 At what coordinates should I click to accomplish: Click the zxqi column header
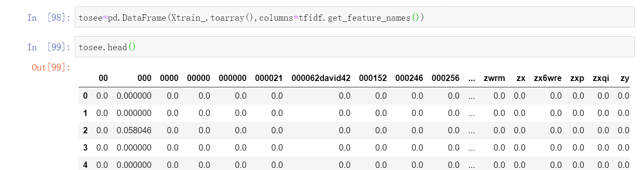(x=601, y=78)
